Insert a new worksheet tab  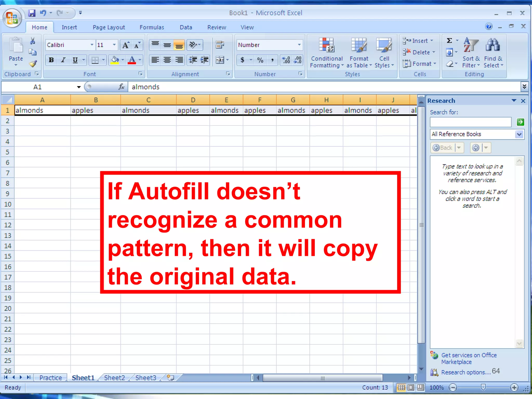tap(171, 377)
